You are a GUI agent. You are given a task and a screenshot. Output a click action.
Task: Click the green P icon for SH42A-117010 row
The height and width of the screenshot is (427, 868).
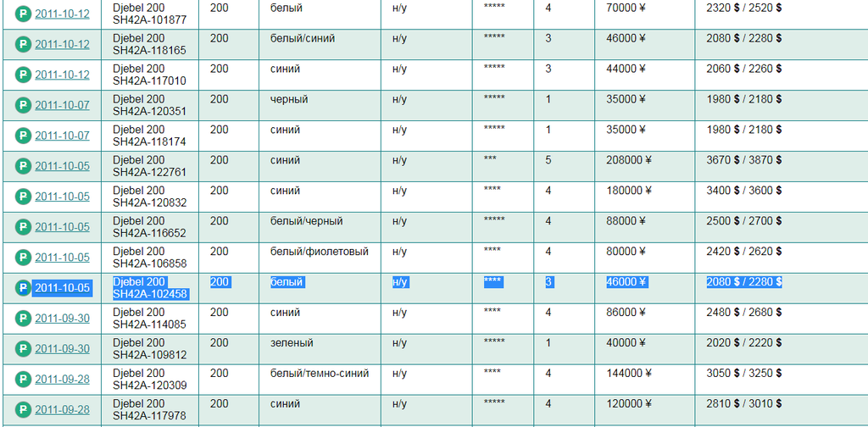pyautogui.click(x=23, y=75)
